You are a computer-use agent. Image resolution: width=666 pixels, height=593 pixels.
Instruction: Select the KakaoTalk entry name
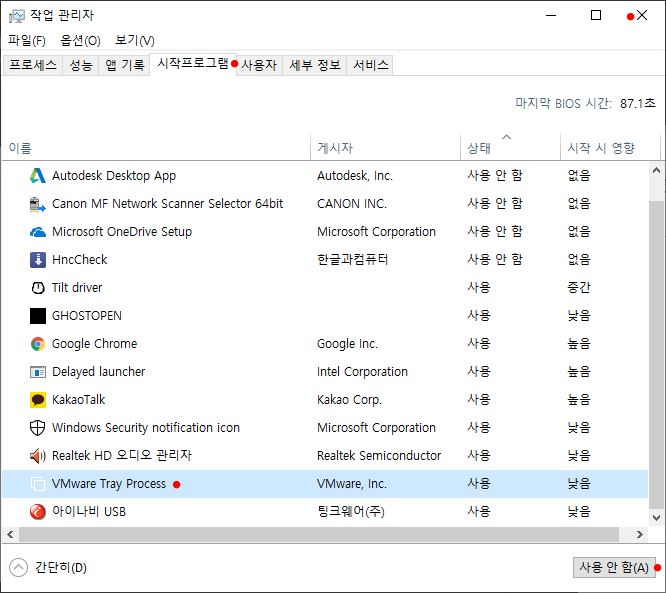pos(79,400)
